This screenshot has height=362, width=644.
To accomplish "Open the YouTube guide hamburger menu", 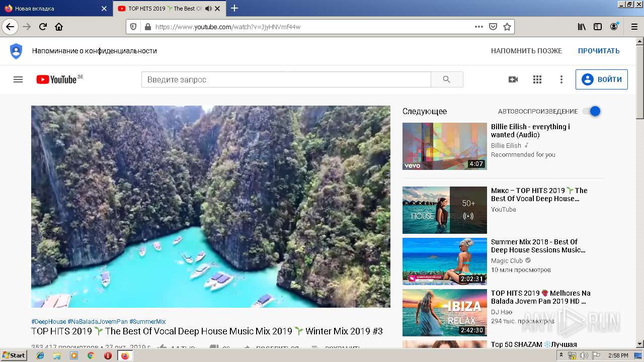I will click(18, 79).
